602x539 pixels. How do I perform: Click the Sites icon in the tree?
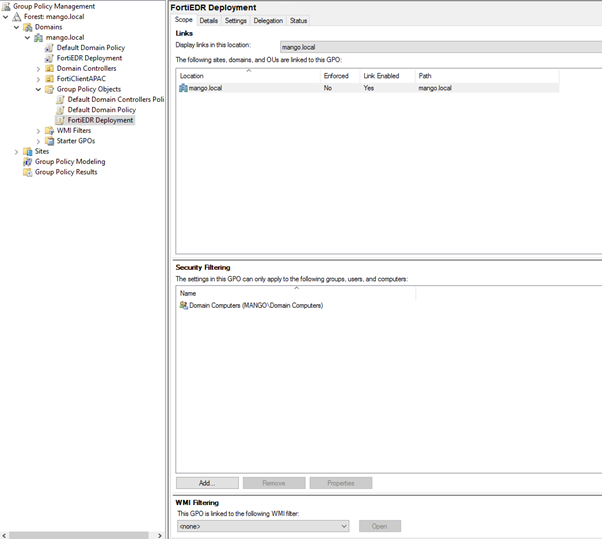28,152
